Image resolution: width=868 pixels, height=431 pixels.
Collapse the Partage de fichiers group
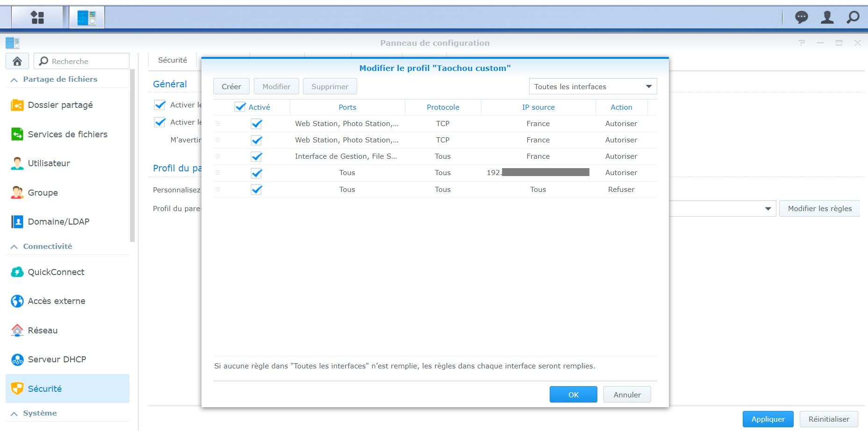tap(14, 79)
